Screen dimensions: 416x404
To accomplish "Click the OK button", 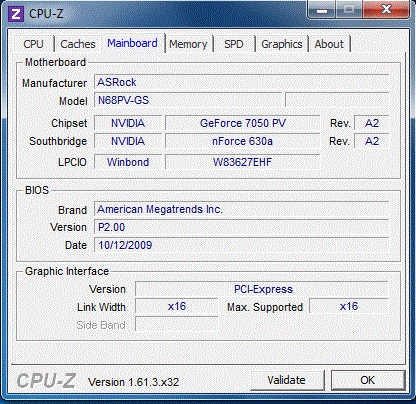I will 368,380.
